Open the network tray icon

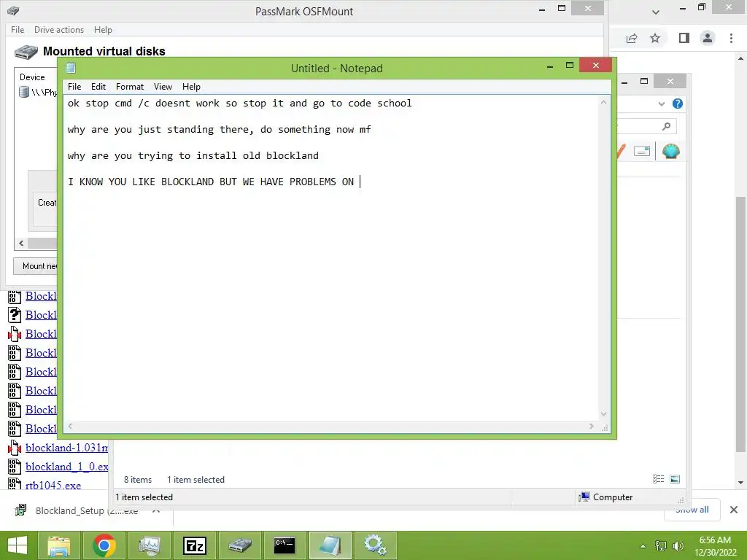pos(660,546)
